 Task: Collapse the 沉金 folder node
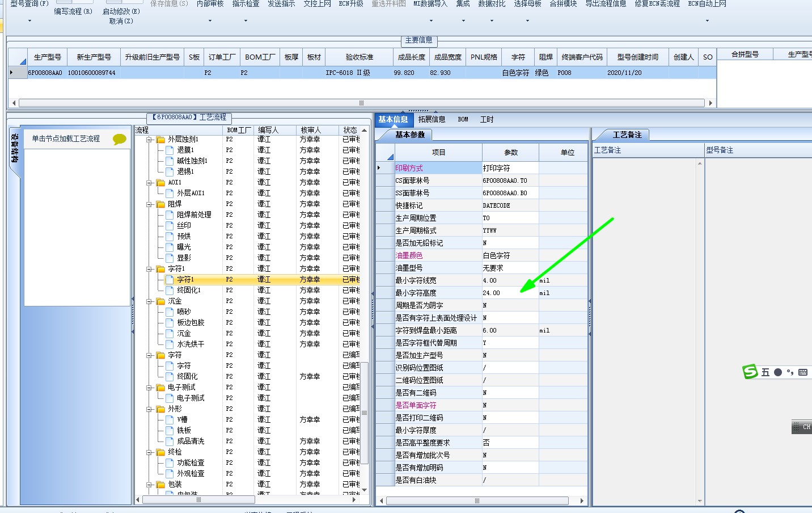click(149, 301)
